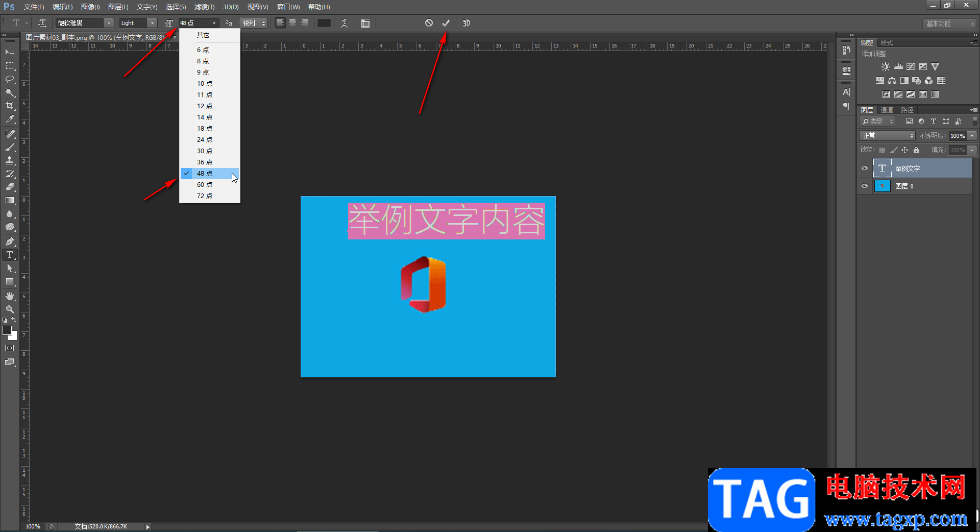Select the Rectangle shape tool
Screen dimensions: 980x532
[10, 281]
